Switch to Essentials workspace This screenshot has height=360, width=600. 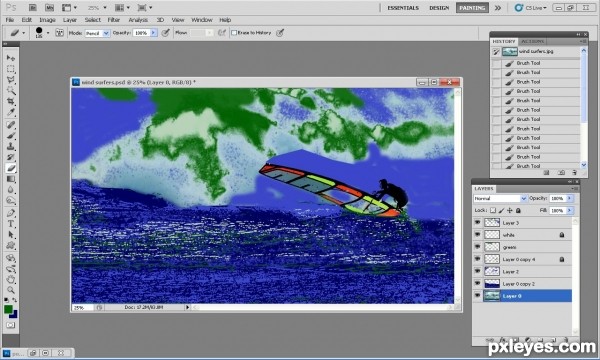(403, 8)
